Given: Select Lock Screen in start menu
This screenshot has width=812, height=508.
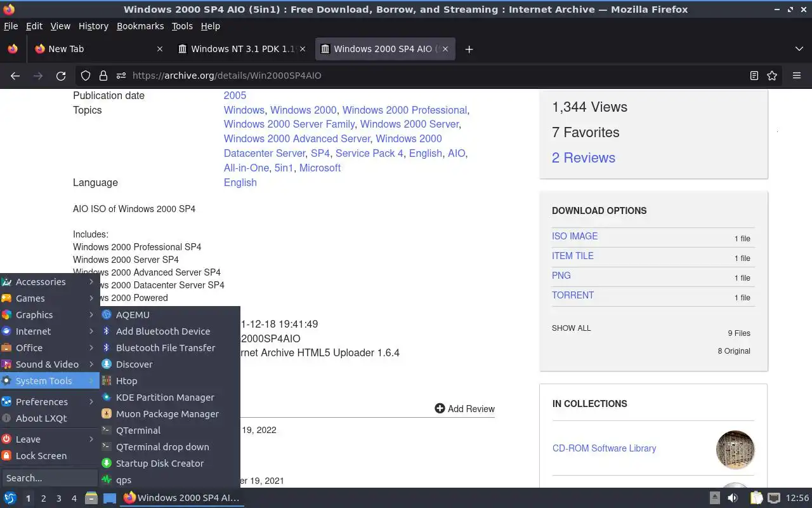Looking at the screenshot, I should click(x=49, y=455).
